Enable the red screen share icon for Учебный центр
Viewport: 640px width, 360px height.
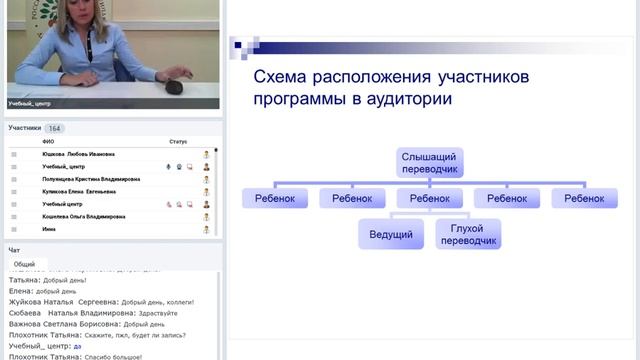[x=190, y=204]
